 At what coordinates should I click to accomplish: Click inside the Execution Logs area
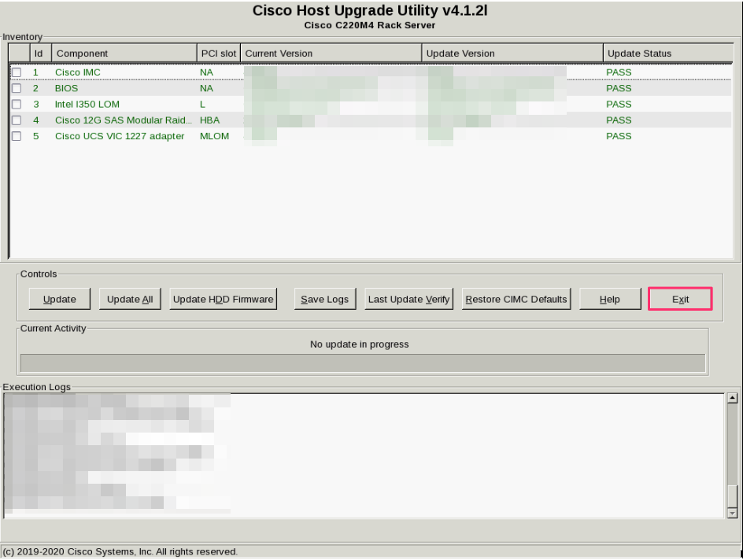pyautogui.click(x=364, y=455)
